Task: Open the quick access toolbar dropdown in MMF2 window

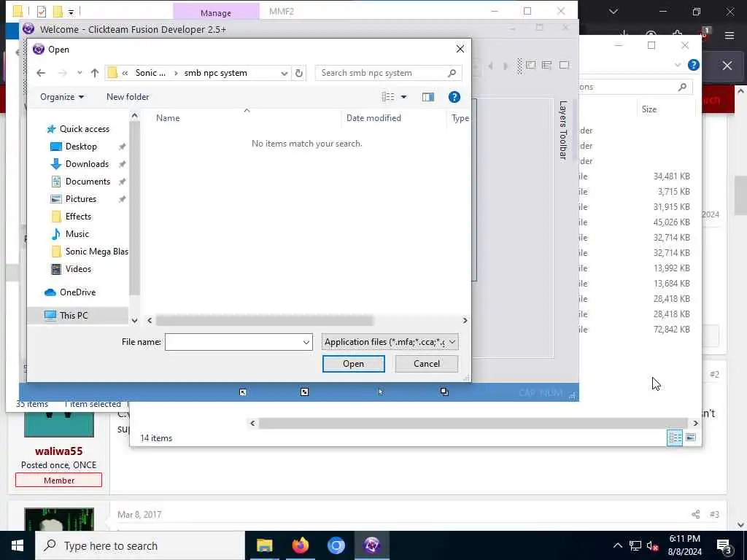Action: [71, 12]
